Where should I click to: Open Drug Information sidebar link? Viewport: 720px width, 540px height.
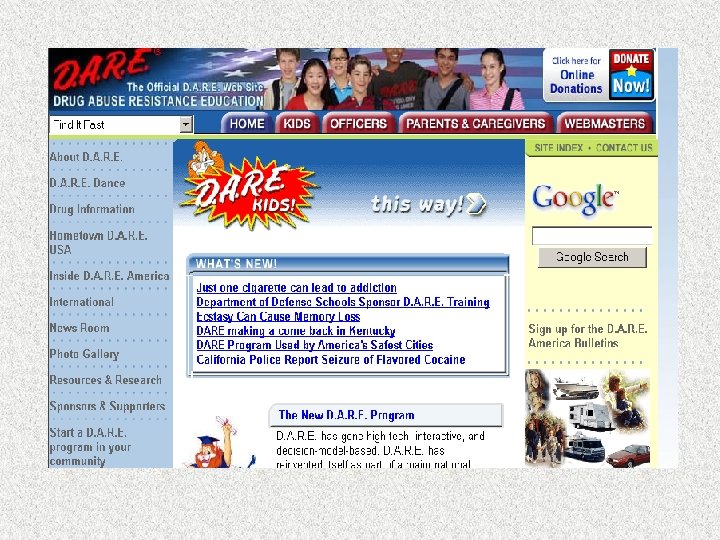(x=92, y=209)
